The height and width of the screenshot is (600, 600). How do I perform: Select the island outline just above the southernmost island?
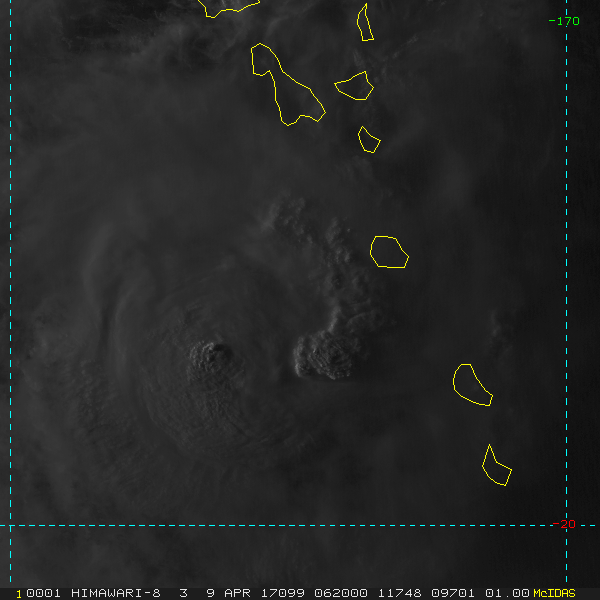click(472, 385)
